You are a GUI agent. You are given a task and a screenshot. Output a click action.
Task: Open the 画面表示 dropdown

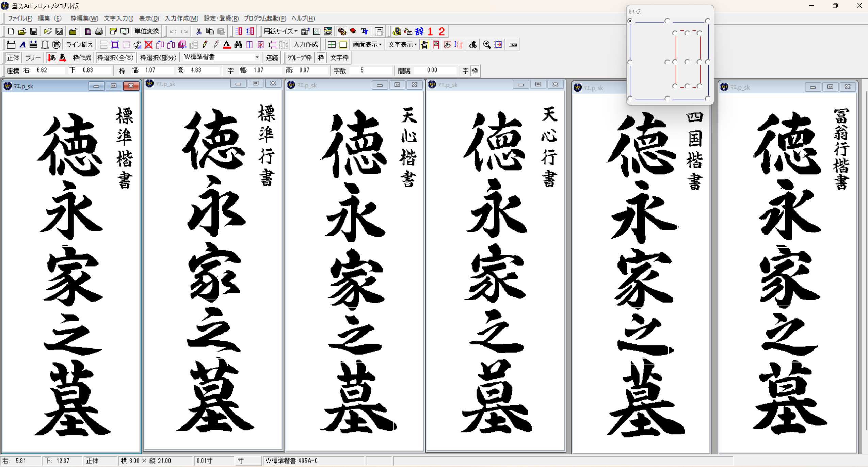coord(367,45)
